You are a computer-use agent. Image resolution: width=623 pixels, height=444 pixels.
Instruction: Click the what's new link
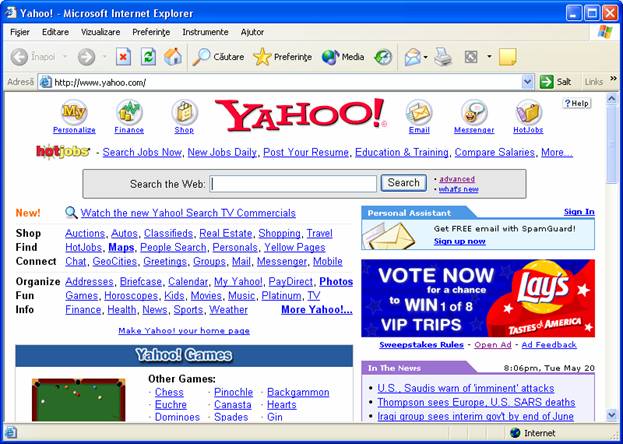point(459,189)
